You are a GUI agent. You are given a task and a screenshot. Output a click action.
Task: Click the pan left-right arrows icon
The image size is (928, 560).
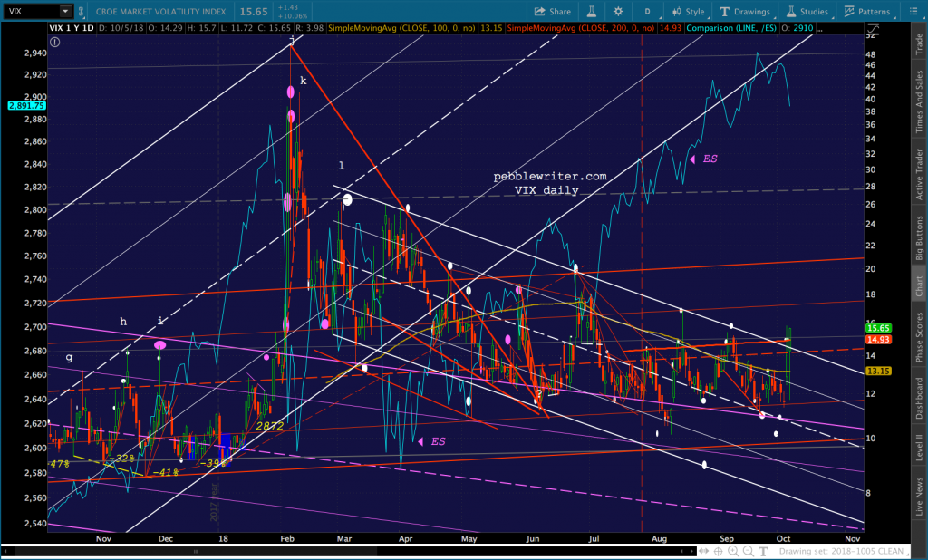704,551
